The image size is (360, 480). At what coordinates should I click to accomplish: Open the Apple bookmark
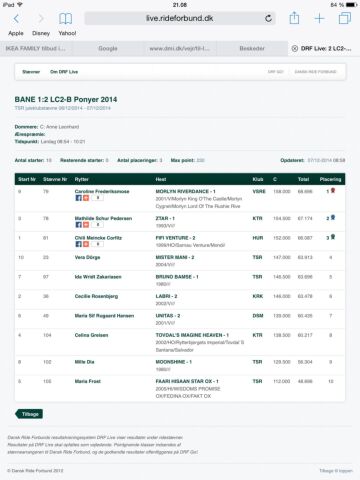pyautogui.click(x=16, y=33)
